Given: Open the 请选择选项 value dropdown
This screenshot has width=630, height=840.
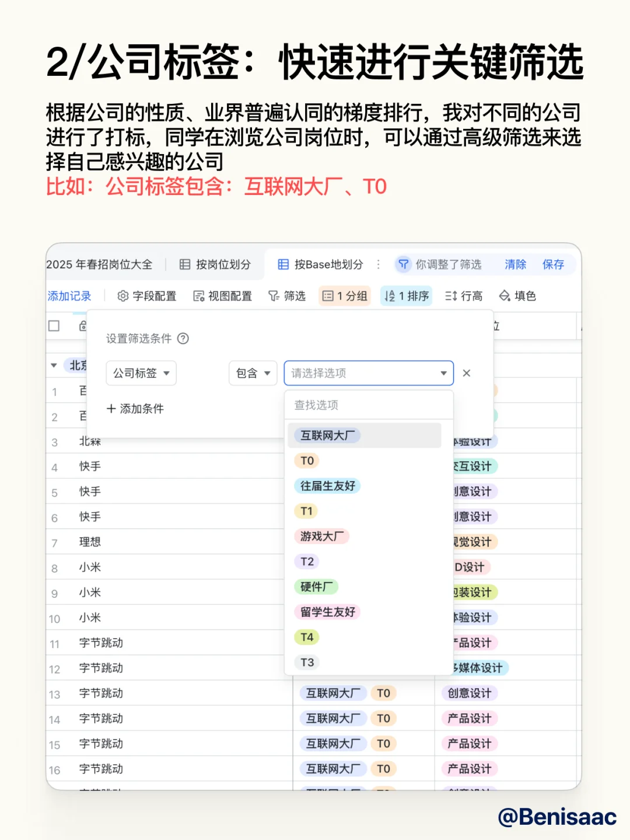Looking at the screenshot, I should [369, 373].
